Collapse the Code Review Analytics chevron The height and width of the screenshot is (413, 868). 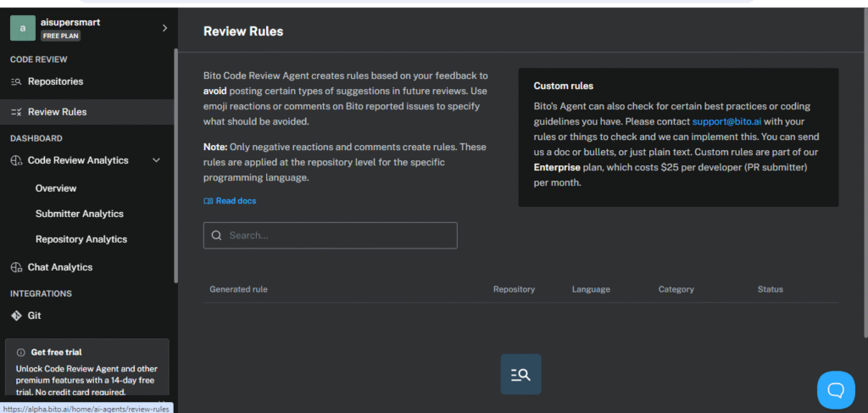coord(157,160)
